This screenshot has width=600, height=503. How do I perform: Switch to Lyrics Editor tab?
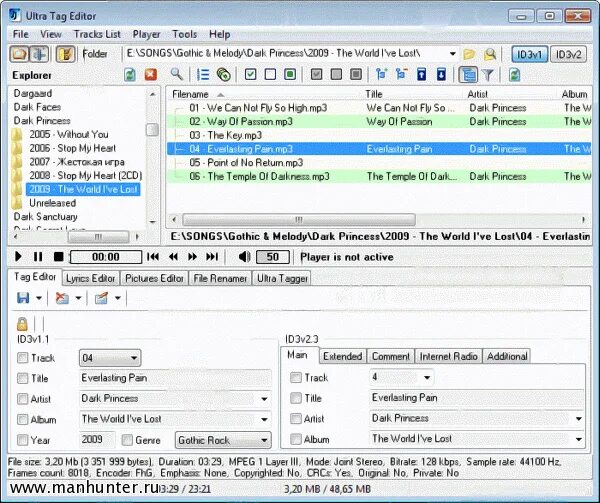point(91,278)
